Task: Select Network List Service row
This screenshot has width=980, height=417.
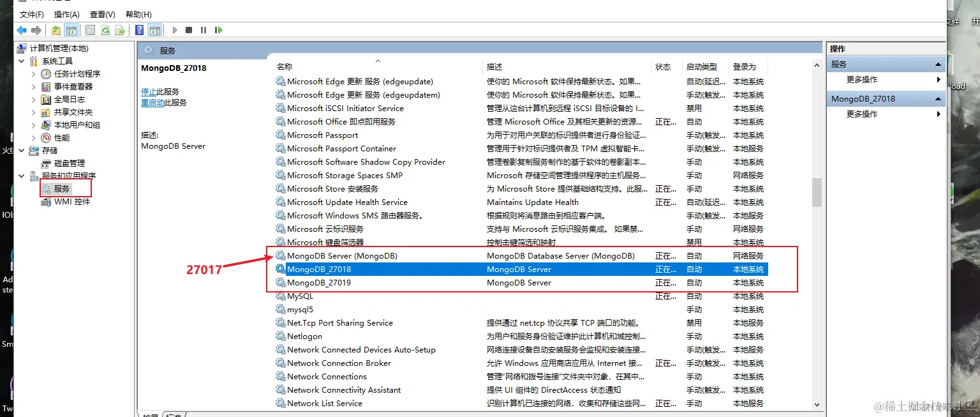Action: (521, 404)
